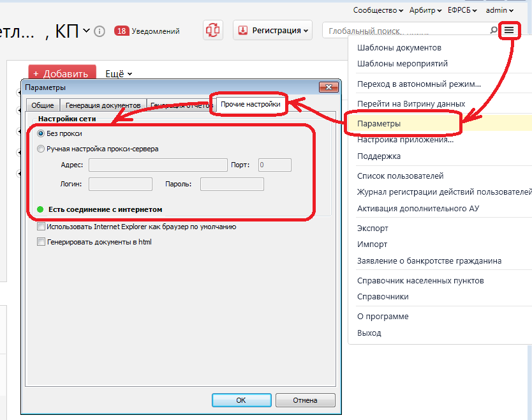532x420 pixels.
Task: Switch to Генерация документов tab
Action: 103,105
